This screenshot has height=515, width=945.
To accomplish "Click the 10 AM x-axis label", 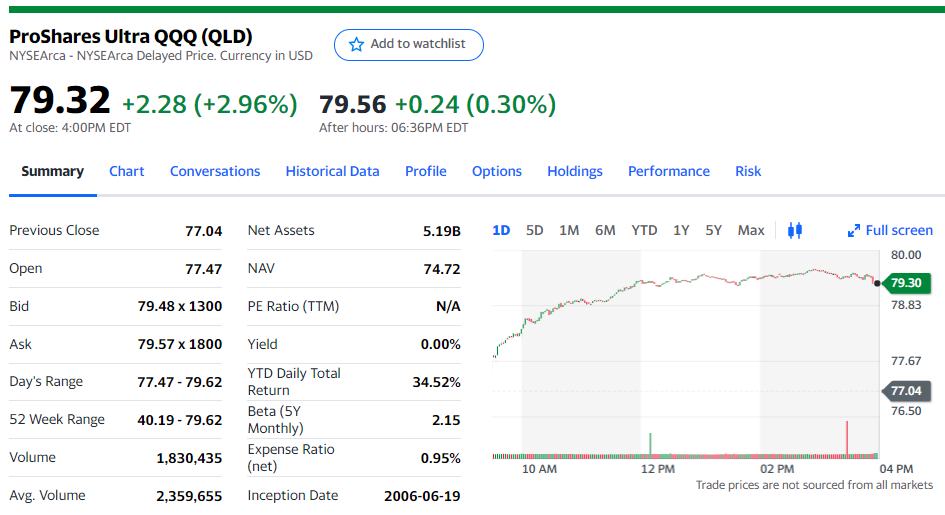I will pyautogui.click(x=539, y=469).
